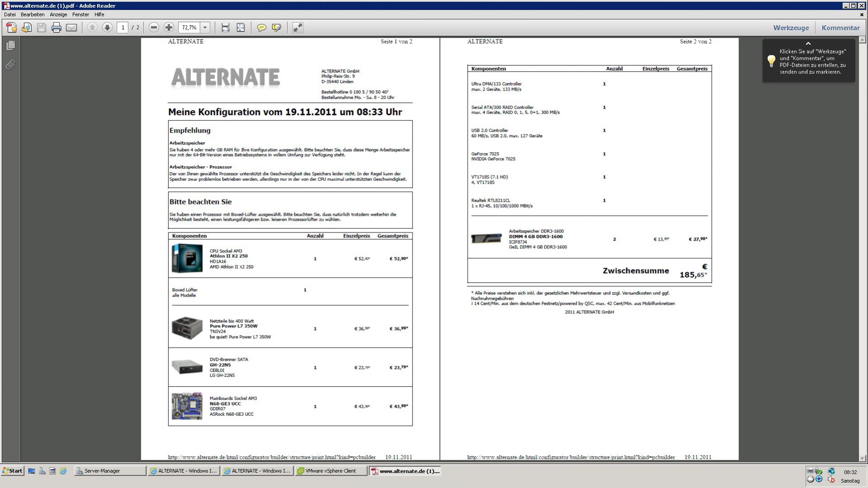Switch to read mode with the expand arrows icon
Image resolution: width=868 pixels, height=488 pixels.
[x=298, y=28]
